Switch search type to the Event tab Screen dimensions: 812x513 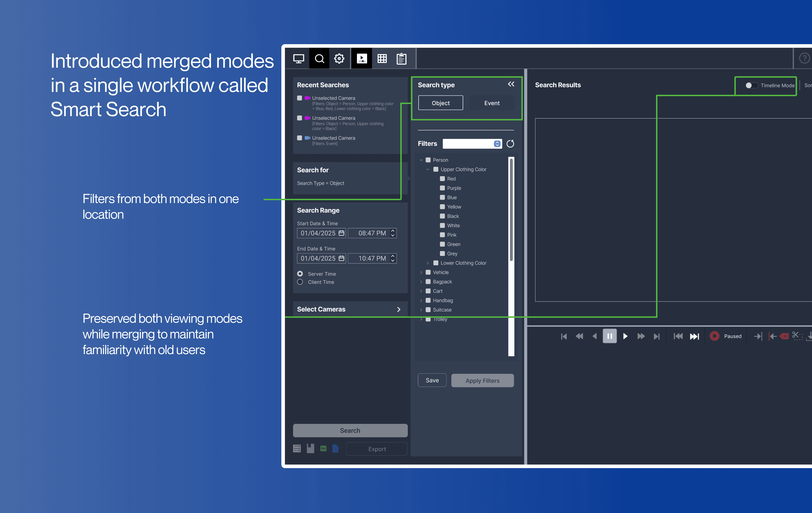tap(492, 103)
